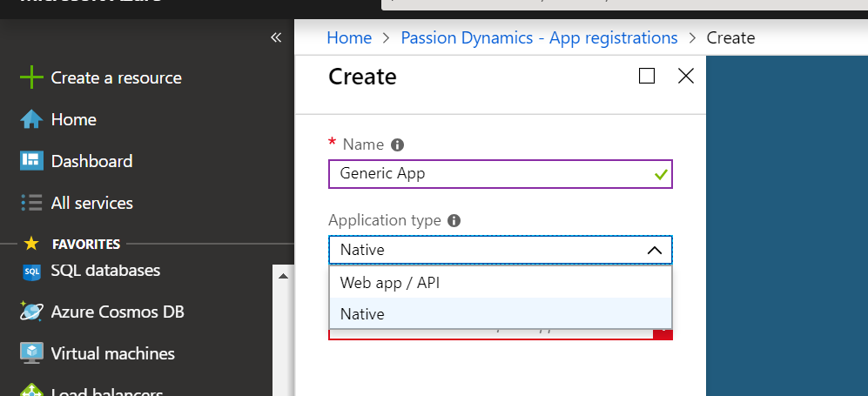The image size is (868, 396).
Task: Collapse the sidebar with double chevron
Action: (x=276, y=37)
